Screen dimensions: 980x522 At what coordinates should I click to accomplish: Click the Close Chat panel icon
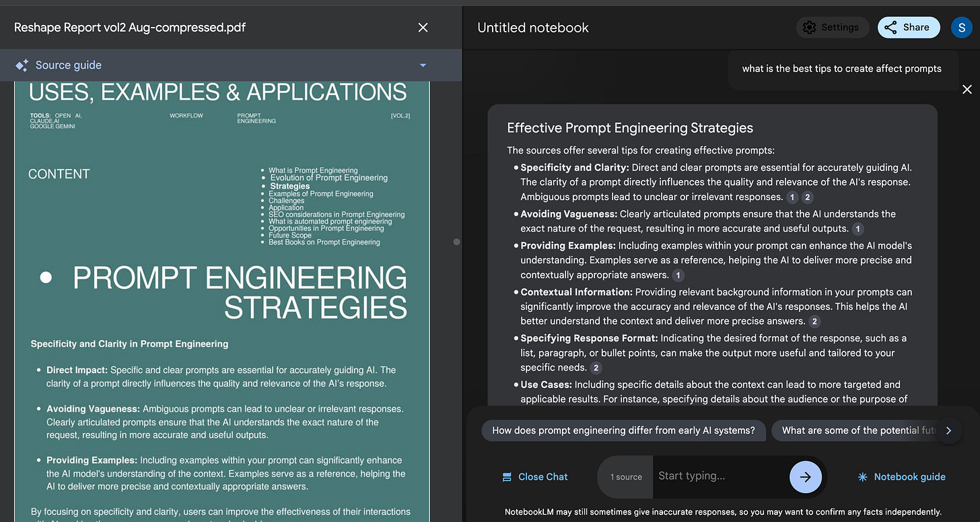(x=507, y=477)
